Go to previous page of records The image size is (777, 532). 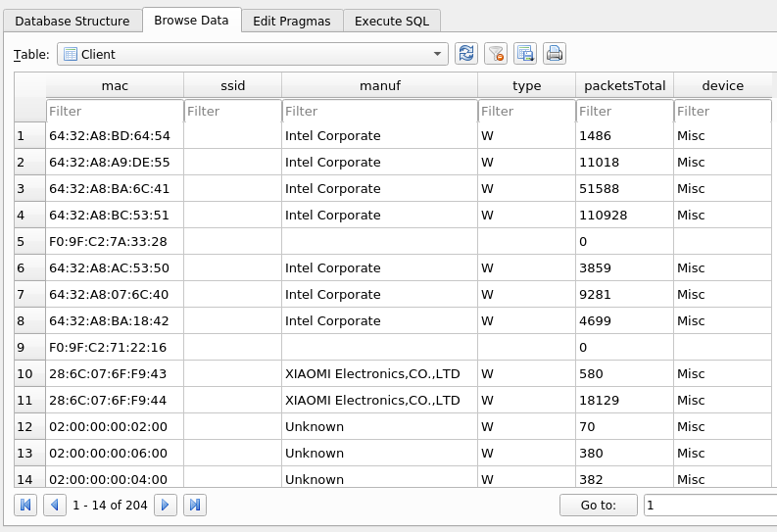tap(55, 505)
